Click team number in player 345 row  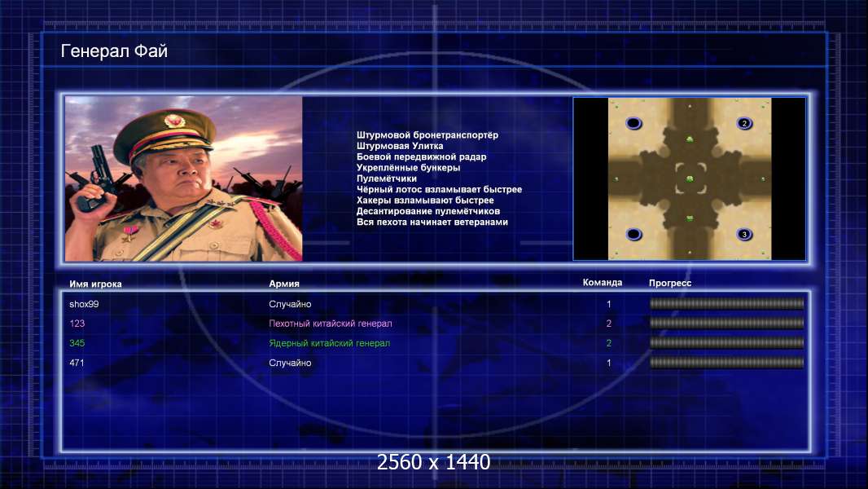pos(609,343)
